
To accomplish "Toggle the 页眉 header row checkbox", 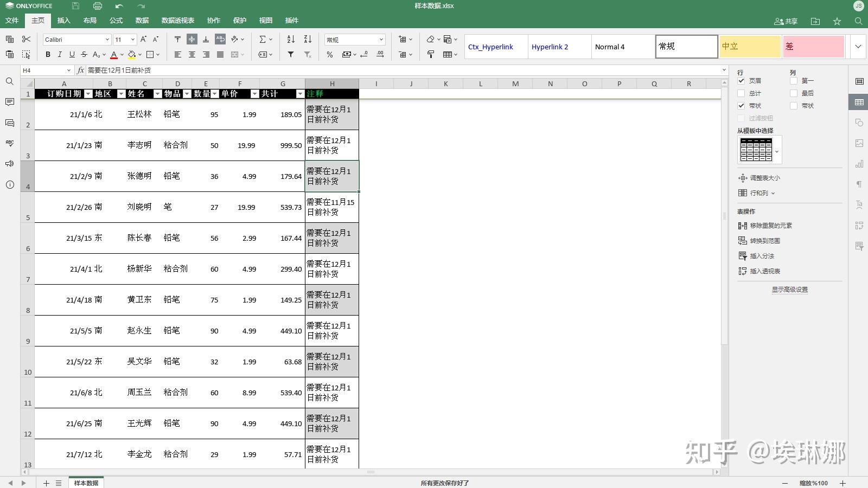I will point(741,80).
